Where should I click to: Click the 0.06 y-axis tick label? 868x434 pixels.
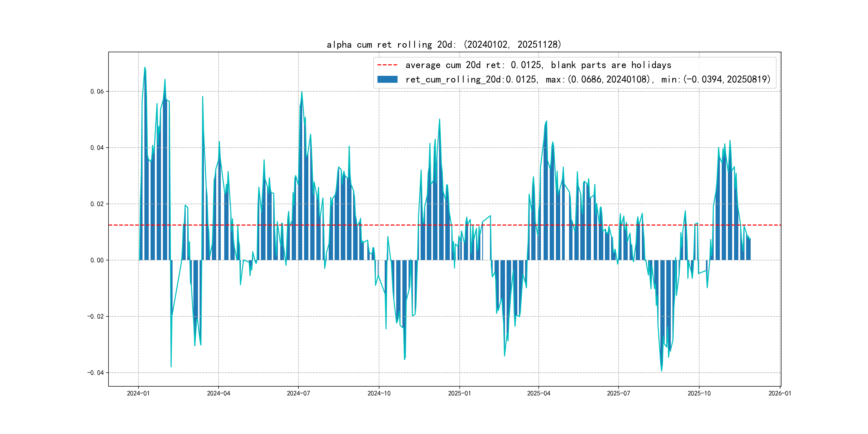point(97,91)
